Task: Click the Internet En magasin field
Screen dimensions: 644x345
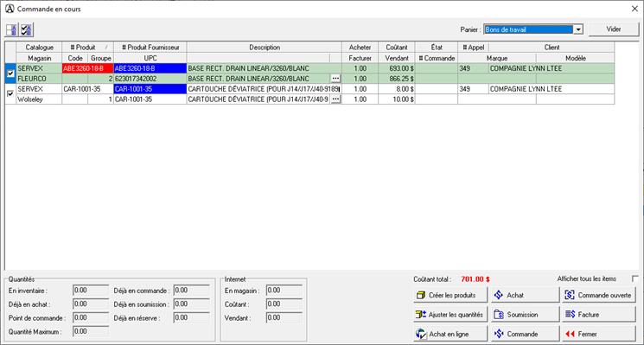Action: click(x=284, y=291)
